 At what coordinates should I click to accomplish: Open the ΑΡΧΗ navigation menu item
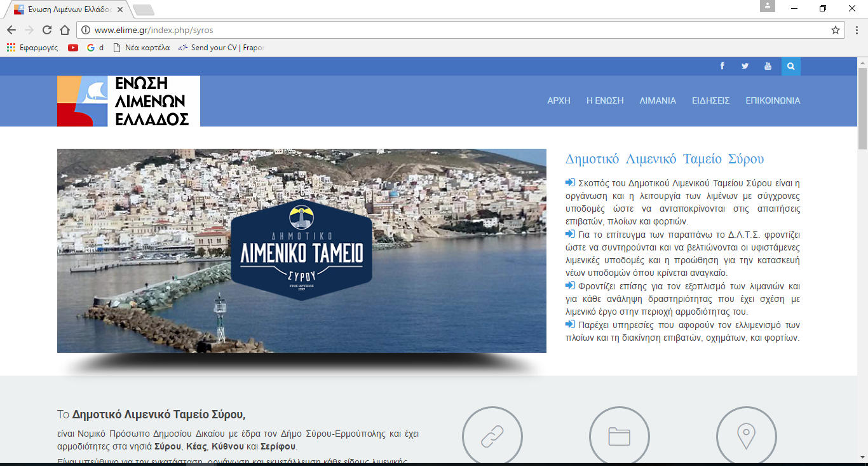pyautogui.click(x=559, y=100)
